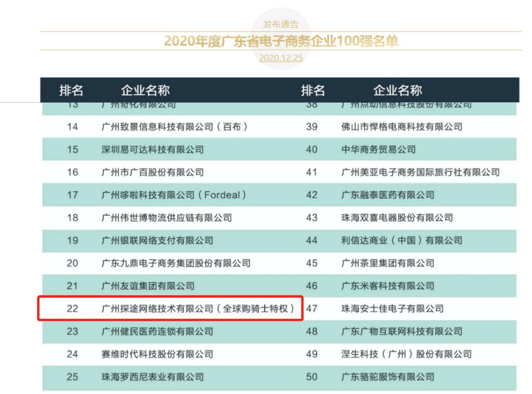The height and width of the screenshot is (394, 532).
Task: Click the right 企业名称 column header
Action: tap(398, 90)
